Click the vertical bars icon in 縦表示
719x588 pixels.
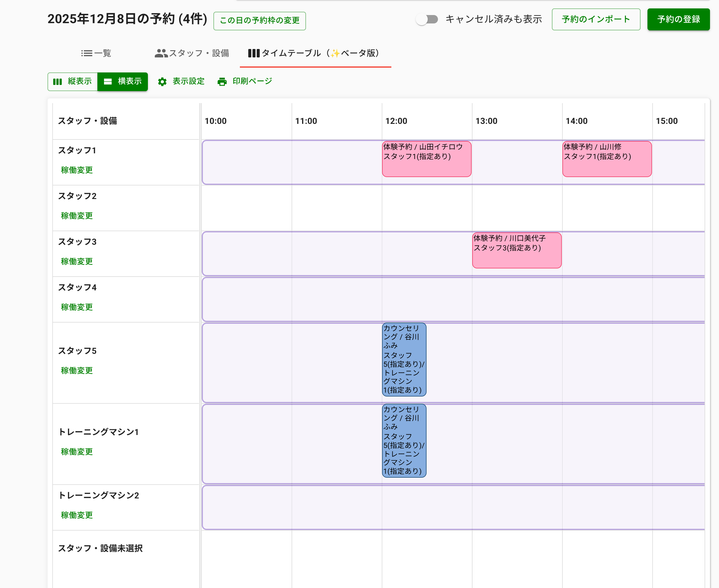(58, 82)
